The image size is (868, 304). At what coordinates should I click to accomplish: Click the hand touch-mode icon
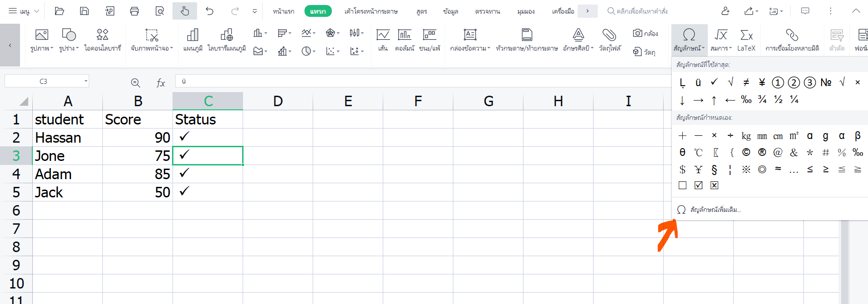[185, 11]
